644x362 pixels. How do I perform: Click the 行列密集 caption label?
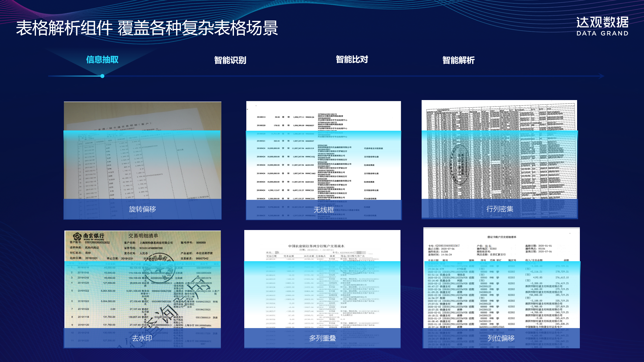click(500, 209)
